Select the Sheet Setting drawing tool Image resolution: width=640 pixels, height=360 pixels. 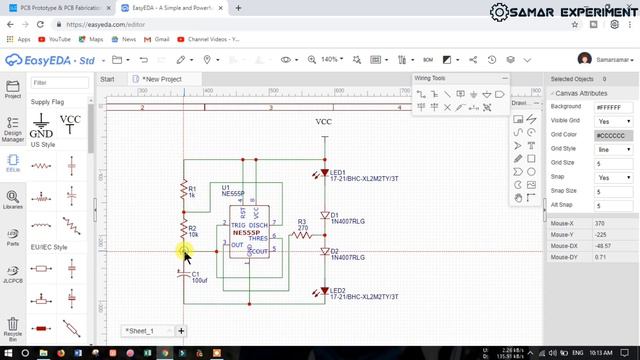(x=518, y=119)
